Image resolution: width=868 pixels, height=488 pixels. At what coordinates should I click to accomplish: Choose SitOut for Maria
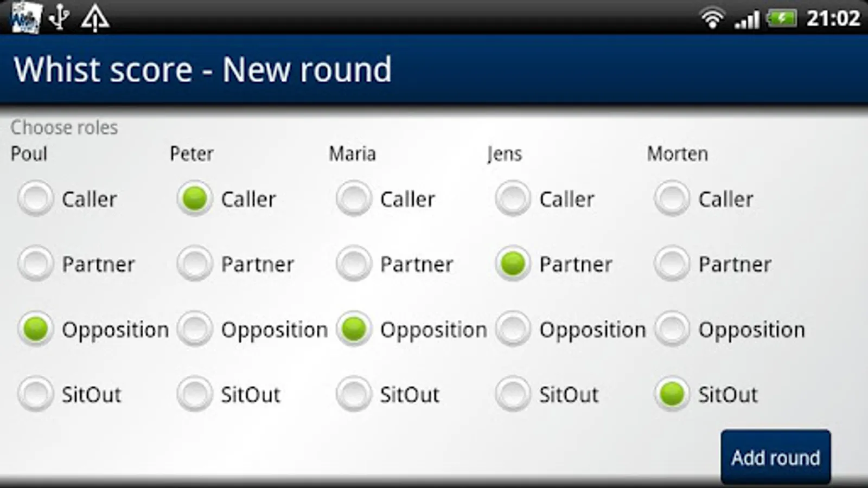(354, 394)
